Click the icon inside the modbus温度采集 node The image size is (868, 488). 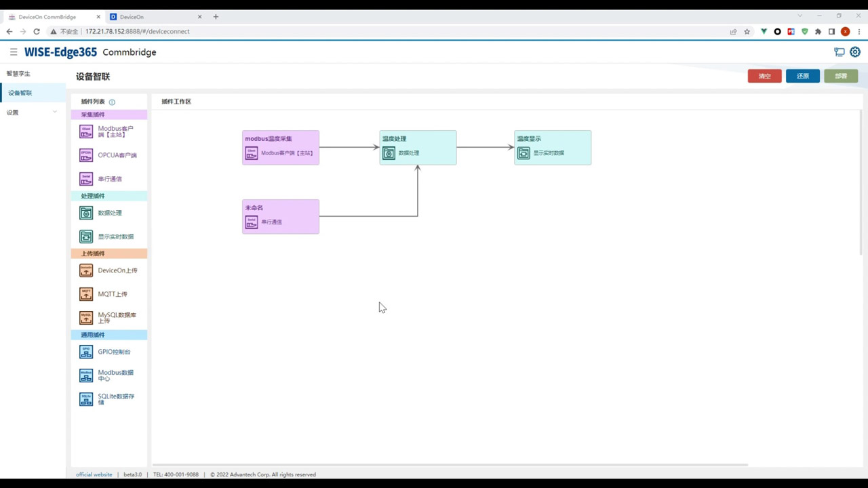tap(252, 153)
